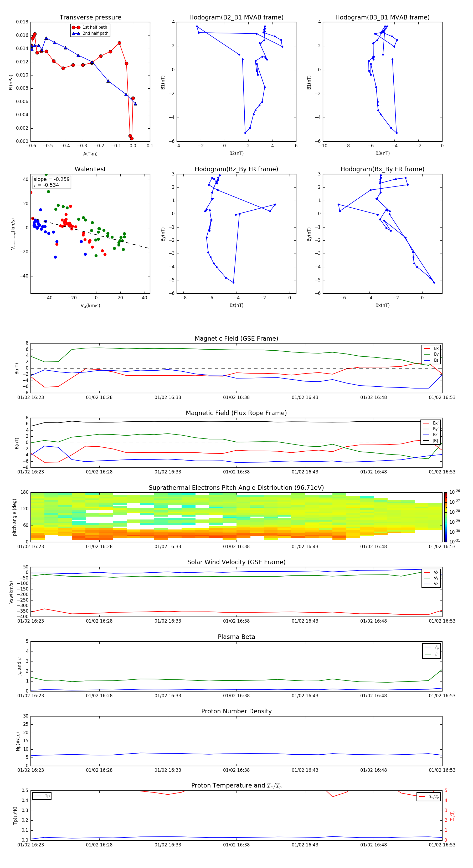Screen dimensions: 473x868
Task: Click the 'WalenTest' plot title
Action: coord(90,169)
